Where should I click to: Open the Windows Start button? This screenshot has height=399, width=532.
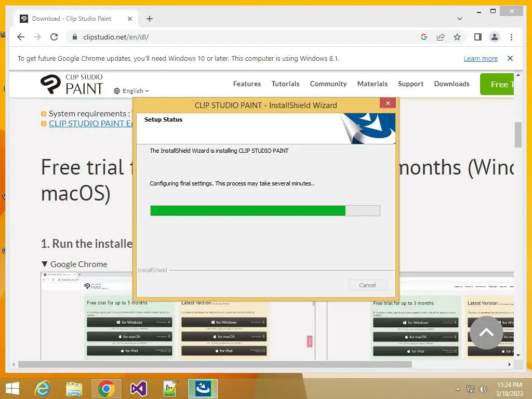[12, 389]
